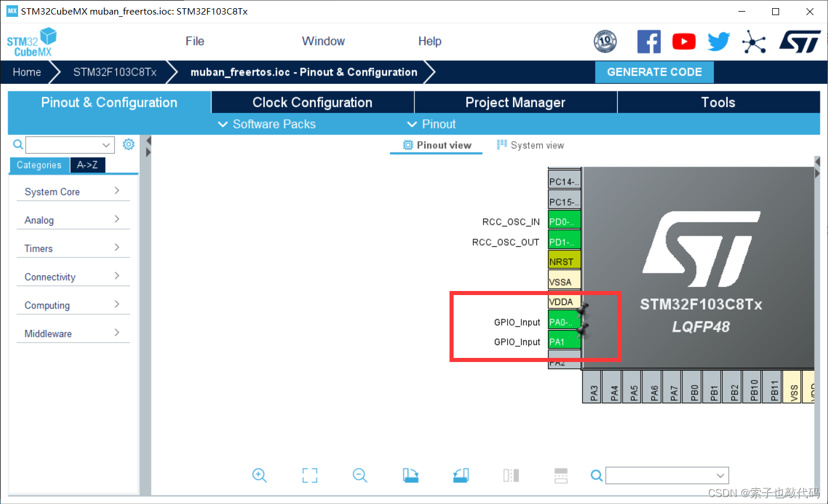Click the search magnifier in the left panel
The image size is (828, 504).
18,144
